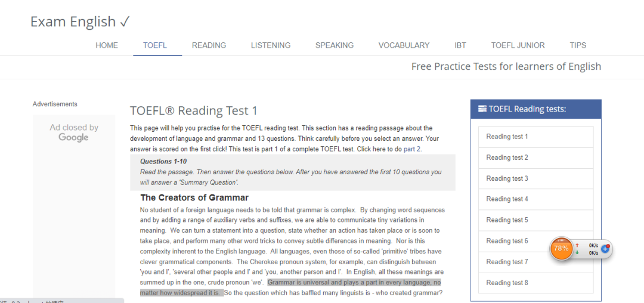This screenshot has width=644, height=303.
Task: Open Reading test 8 from list
Action: click(536, 283)
